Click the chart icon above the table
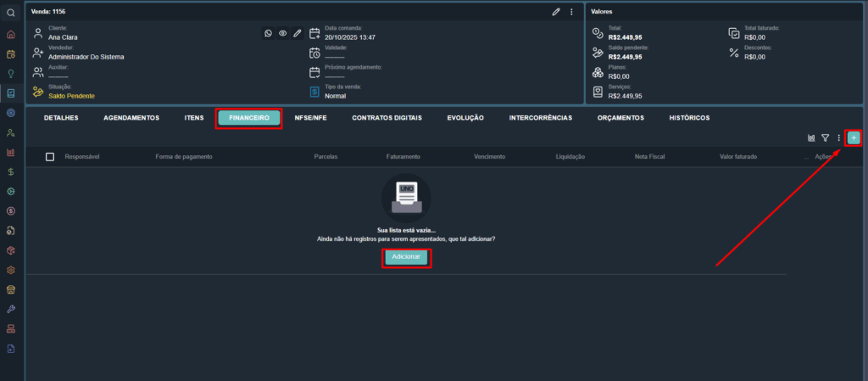The image size is (868, 381). coord(811,137)
